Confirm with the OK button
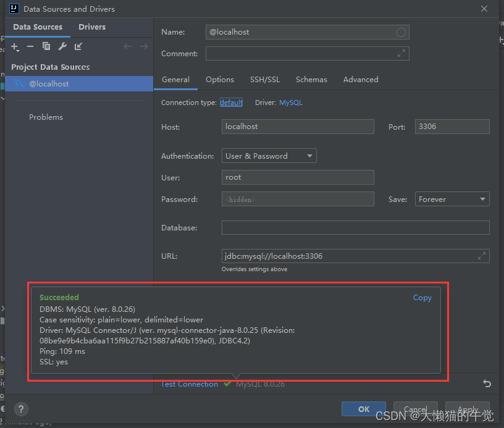504x428 pixels. pyautogui.click(x=364, y=409)
